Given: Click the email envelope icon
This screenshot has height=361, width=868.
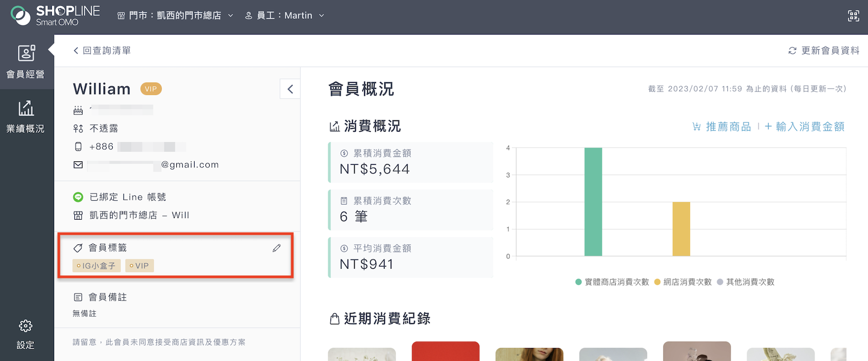Looking at the screenshot, I should (x=78, y=165).
